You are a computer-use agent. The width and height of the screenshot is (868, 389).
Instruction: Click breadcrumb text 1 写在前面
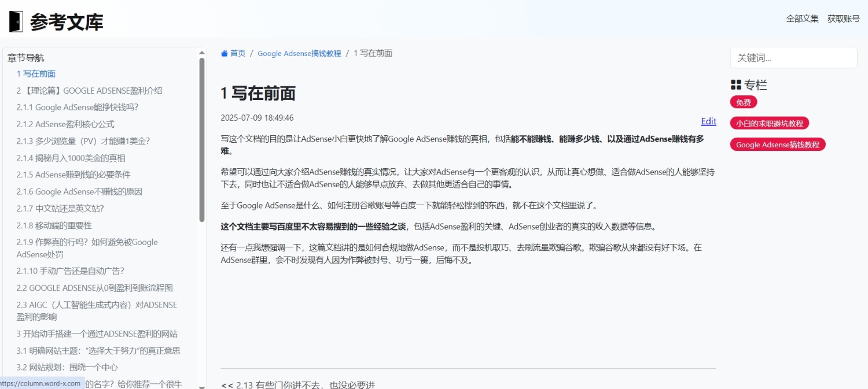click(x=373, y=53)
